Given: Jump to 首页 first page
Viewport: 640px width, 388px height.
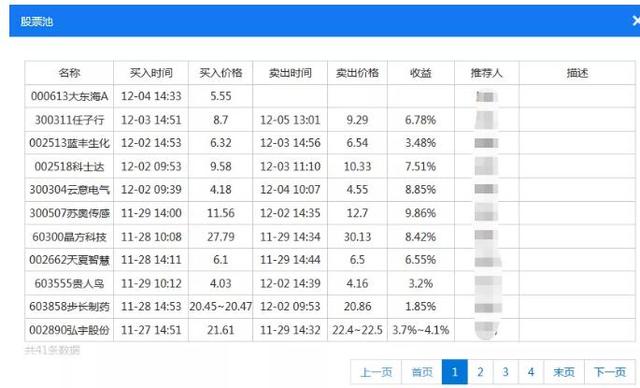Looking at the screenshot, I should (x=422, y=372).
